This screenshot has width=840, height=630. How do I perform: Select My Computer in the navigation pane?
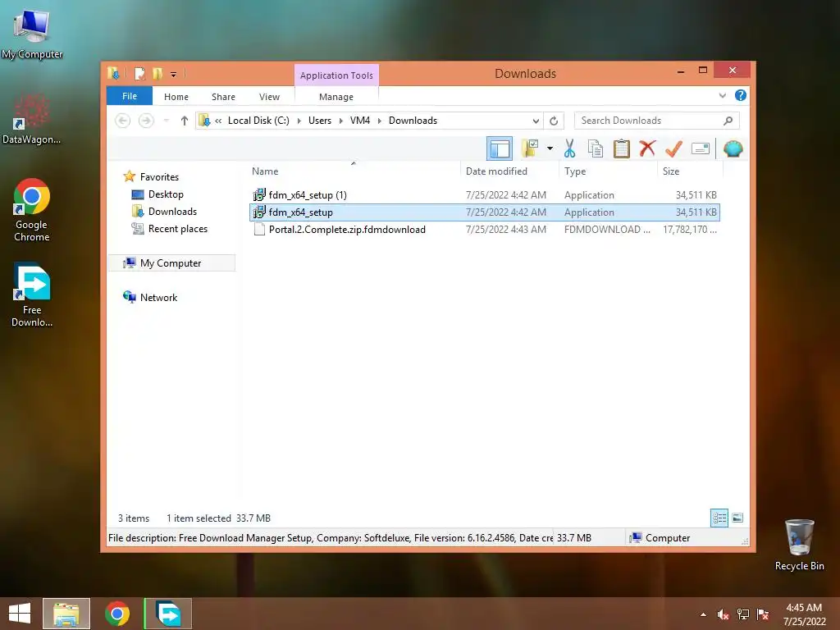[171, 263]
